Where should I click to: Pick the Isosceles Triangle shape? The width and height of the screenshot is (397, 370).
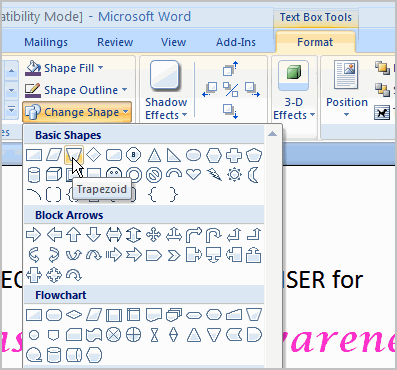coord(154,155)
